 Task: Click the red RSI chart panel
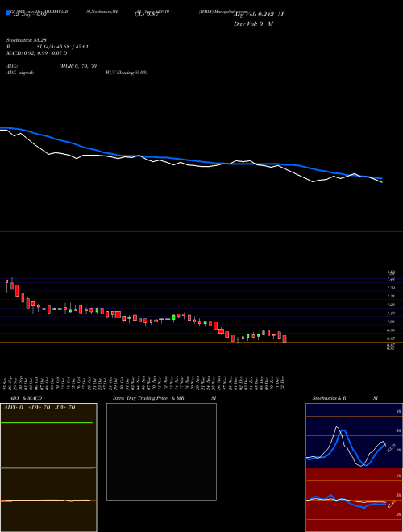point(354,500)
